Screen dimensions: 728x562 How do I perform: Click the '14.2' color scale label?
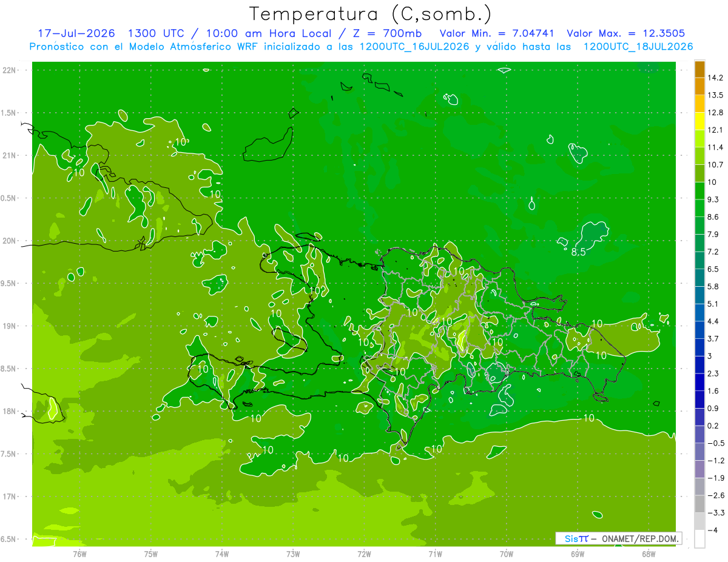click(x=715, y=78)
